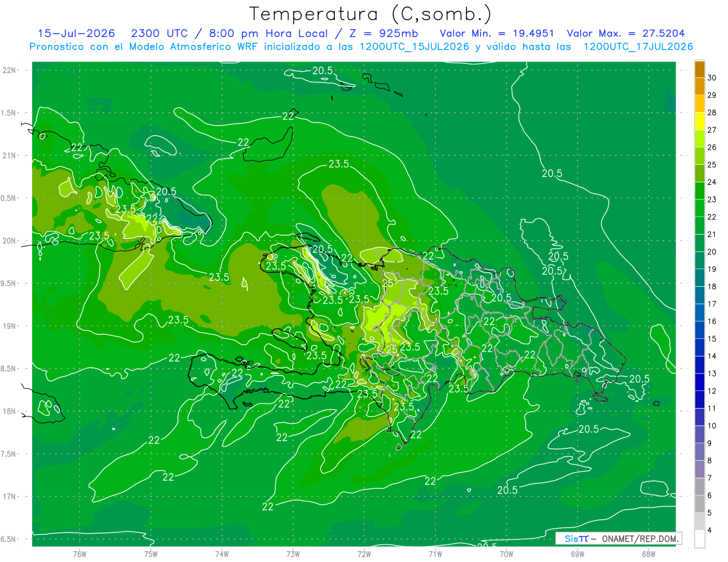Image resolution: width=728 pixels, height=562 pixels.
Task: Click the '22N' latitude label
Action: (x=8, y=70)
